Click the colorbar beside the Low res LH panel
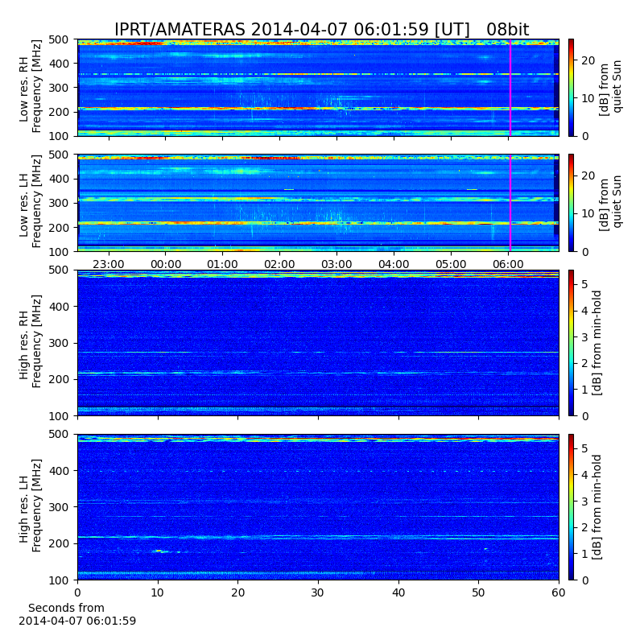This screenshot has width=644, height=644. pyautogui.click(x=571, y=203)
